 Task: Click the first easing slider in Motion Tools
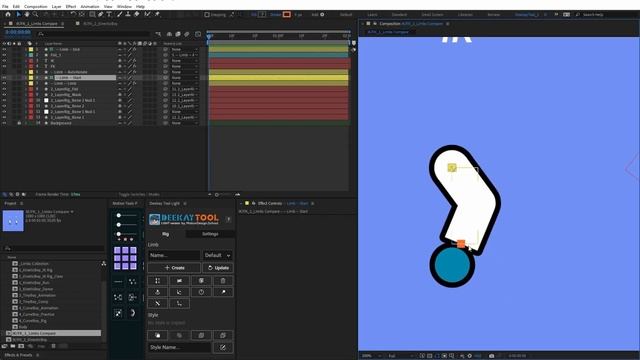[x=126, y=215]
